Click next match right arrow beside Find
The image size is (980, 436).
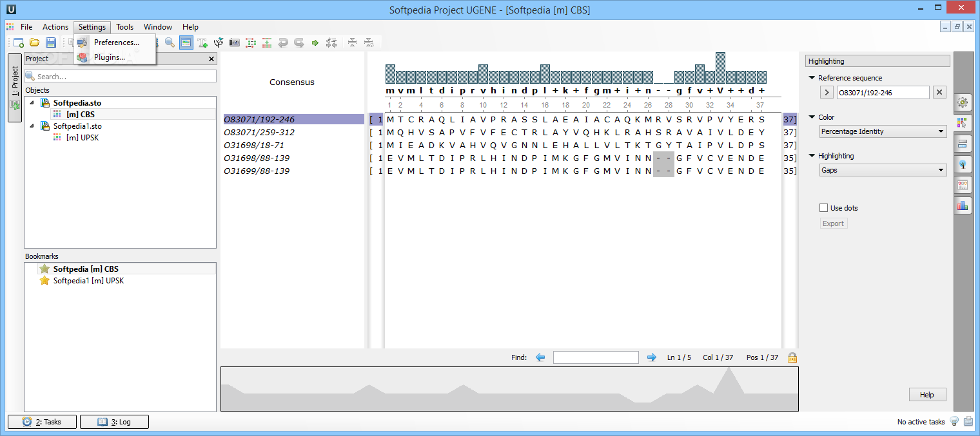pos(651,357)
